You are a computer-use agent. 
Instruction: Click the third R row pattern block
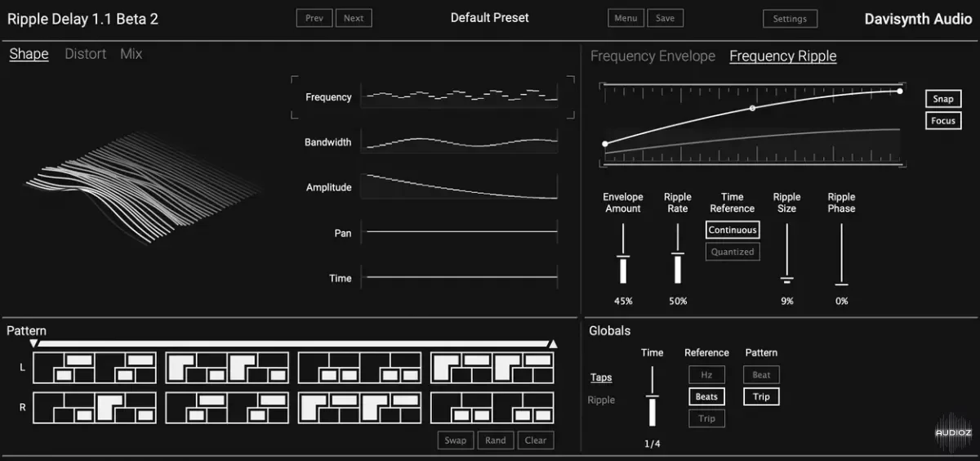(x=359, y=407)
